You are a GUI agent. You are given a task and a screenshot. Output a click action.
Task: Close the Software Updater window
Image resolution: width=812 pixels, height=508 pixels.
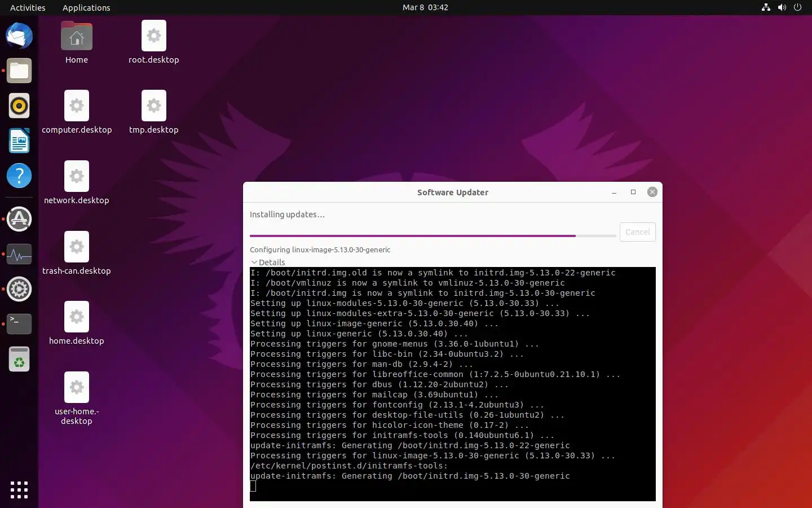pyautogui.click(x=652, y=192)
